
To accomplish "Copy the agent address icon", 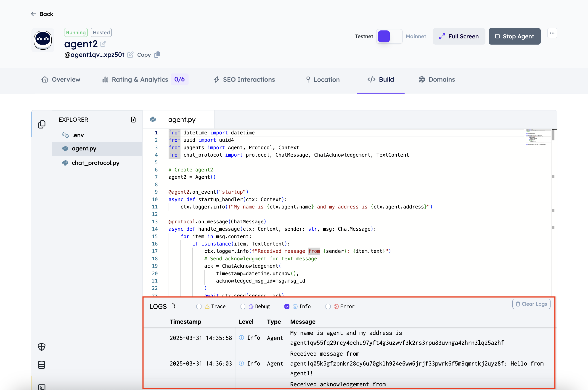I will tap(157, 54).
